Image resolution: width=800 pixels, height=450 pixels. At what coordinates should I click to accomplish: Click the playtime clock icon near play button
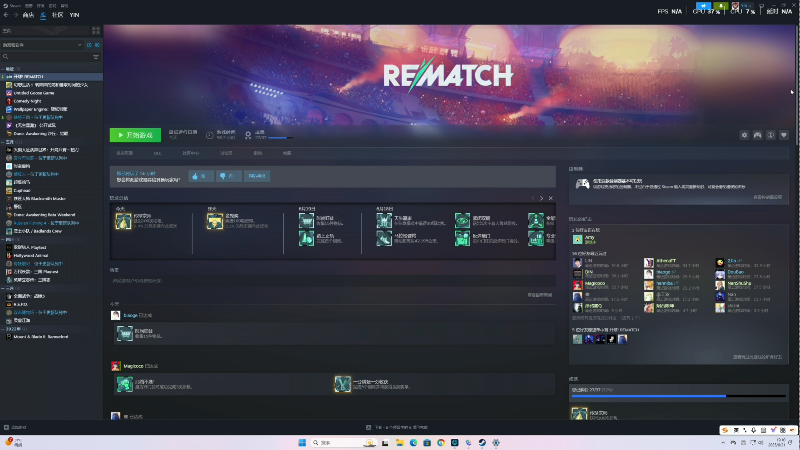(210, 135)
